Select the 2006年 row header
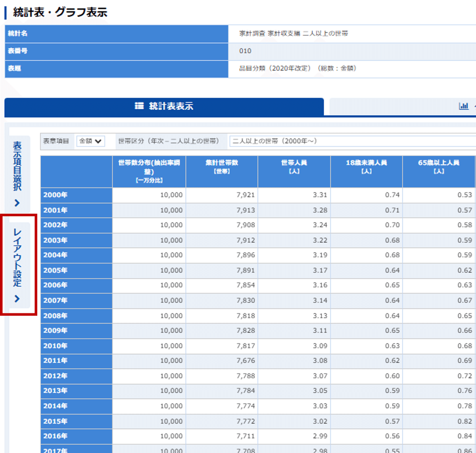 tap(77, 286)
